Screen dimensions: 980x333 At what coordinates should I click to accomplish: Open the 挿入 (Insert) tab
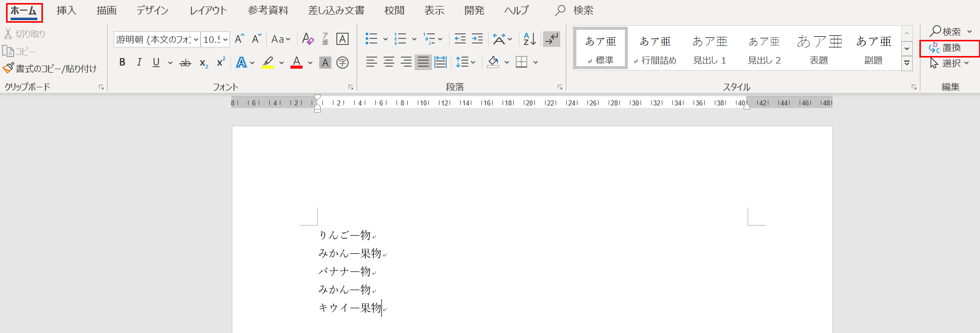click(x=66, y=11)
